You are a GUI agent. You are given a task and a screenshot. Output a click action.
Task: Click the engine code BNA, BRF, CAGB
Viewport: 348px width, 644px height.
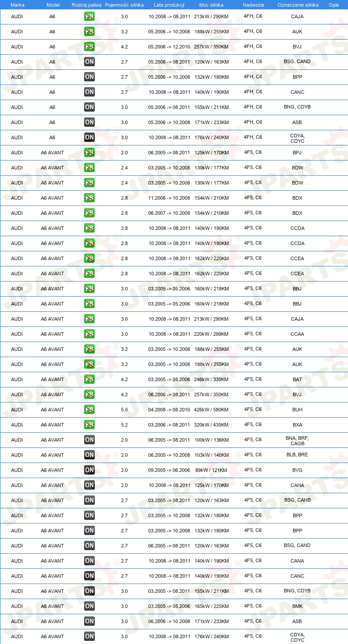click(x=297, y=441)
